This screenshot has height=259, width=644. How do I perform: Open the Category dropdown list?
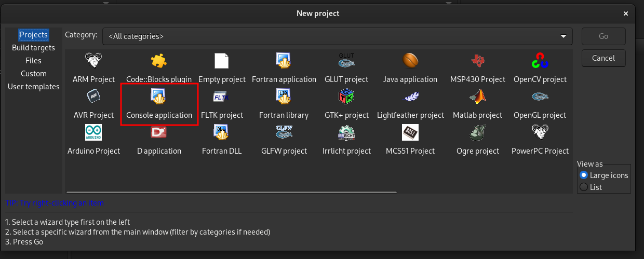337,36
